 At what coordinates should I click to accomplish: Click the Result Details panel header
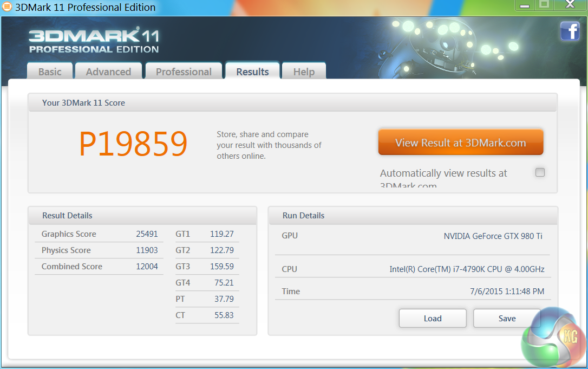(x=142, y=216)
